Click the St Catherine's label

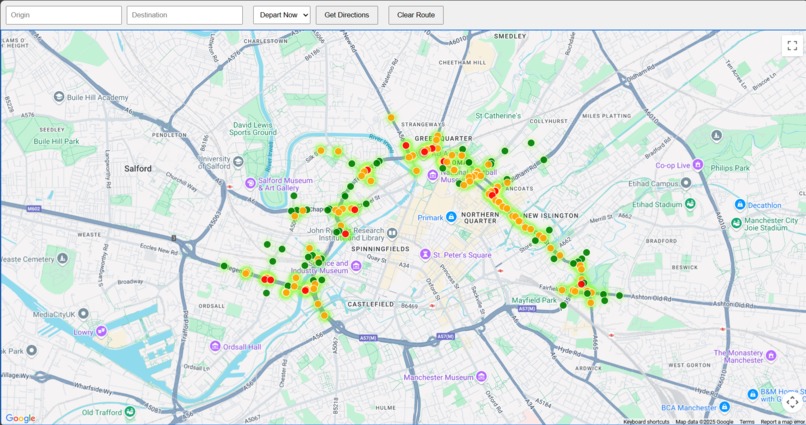point(498,116)
